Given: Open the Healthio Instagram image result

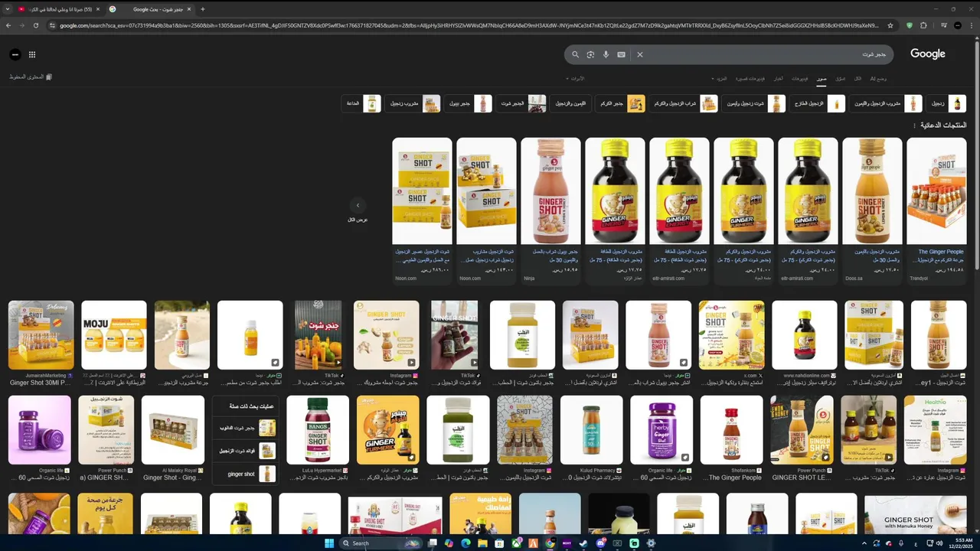Looking at the screenshot, I should click(935, 430).
